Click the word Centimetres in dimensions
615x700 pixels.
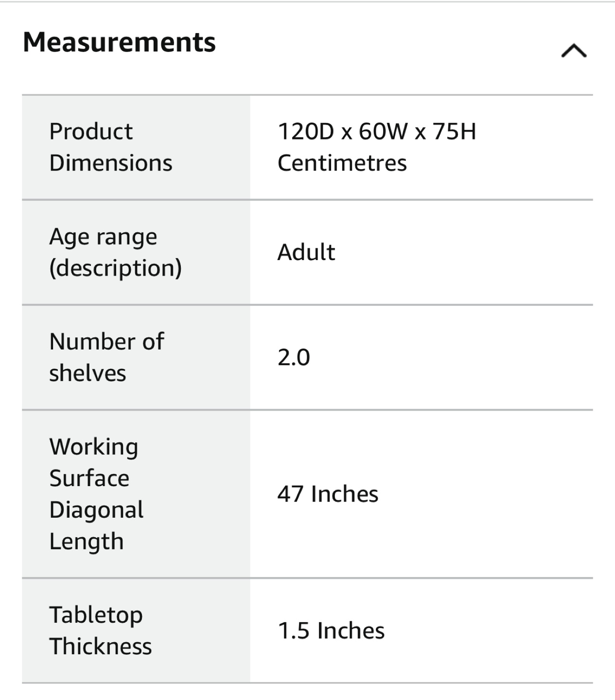coord(342,163)
